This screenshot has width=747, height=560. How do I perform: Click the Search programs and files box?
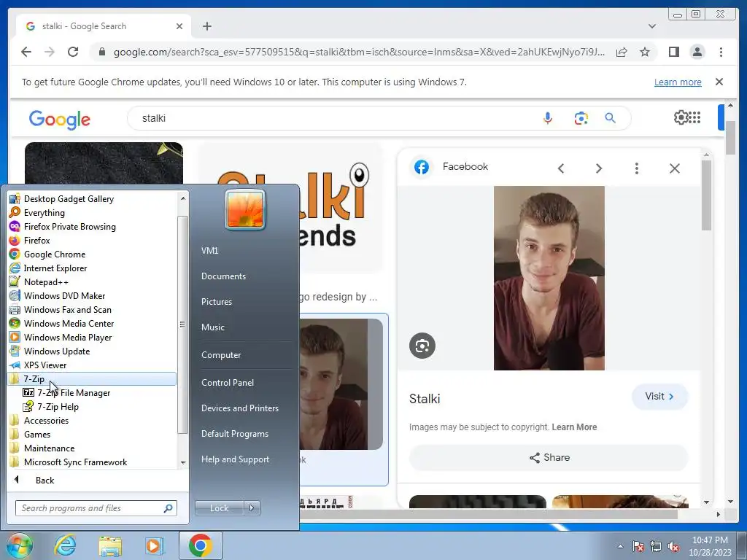click(96, 508)
